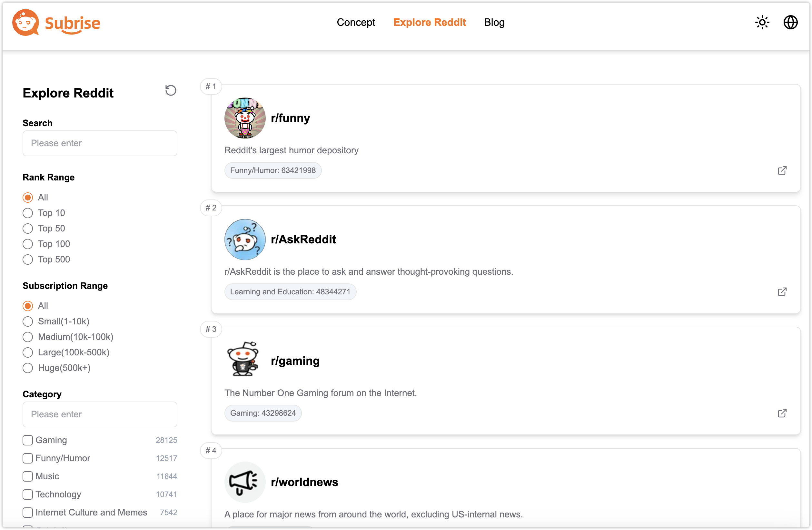Click the Technology count 10741

tap(166, 494)
